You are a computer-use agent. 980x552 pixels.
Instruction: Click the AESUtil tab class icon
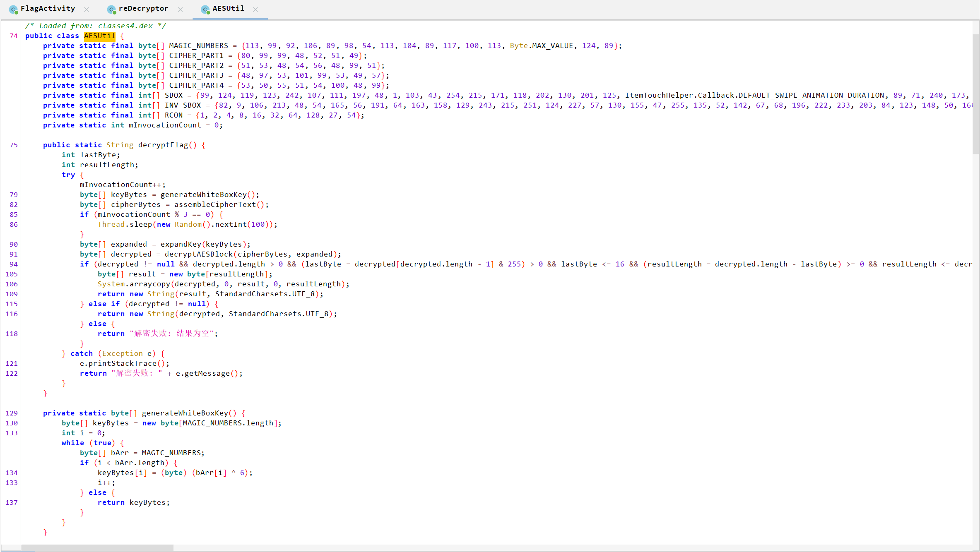[205, 9]
